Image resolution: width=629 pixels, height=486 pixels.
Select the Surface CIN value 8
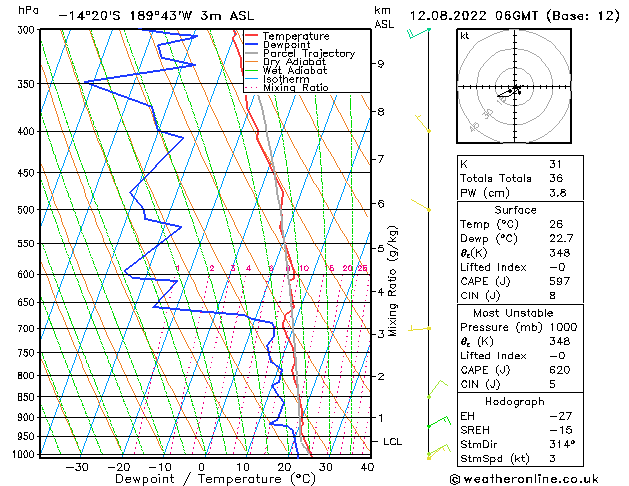pos(552,296)
